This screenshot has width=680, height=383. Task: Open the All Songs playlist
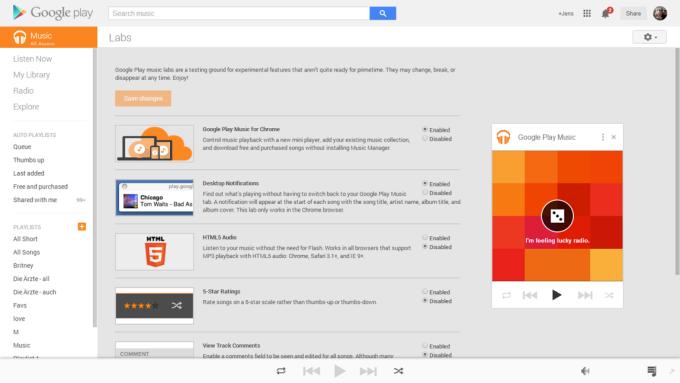tap(26, 252)
